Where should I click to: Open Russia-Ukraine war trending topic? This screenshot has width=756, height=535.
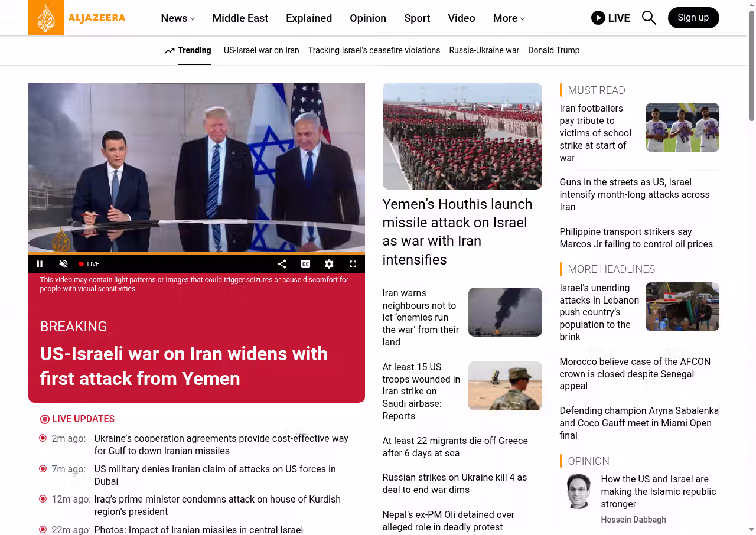[x=484, y=50]
